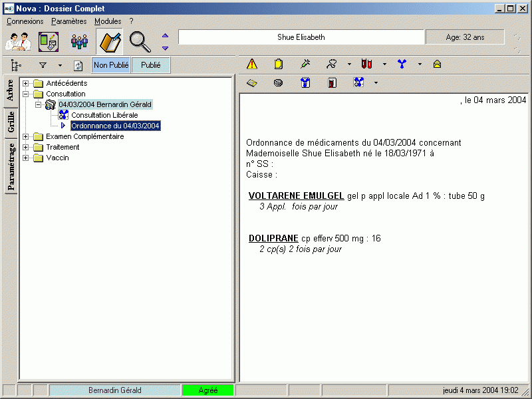Open the filter dropdown arrow

60,65
